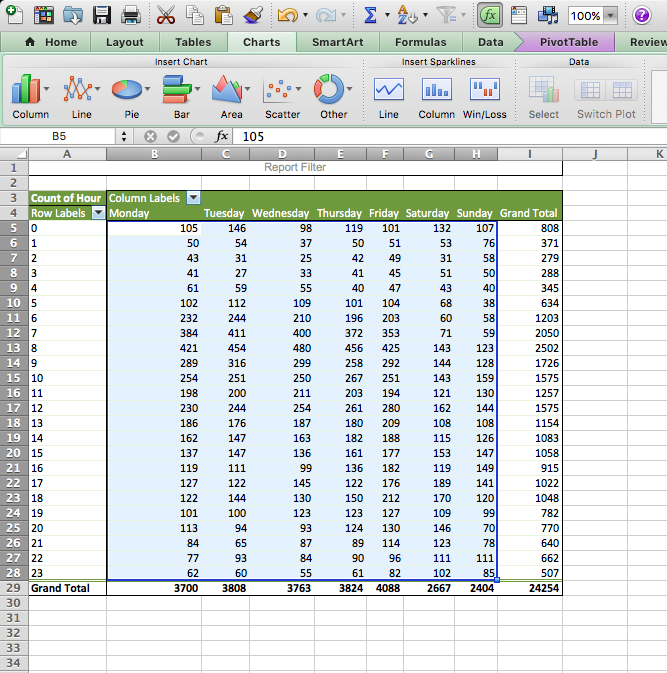Cancel formula entry with X button
This screenshot has width=667, height=673.
150,136
